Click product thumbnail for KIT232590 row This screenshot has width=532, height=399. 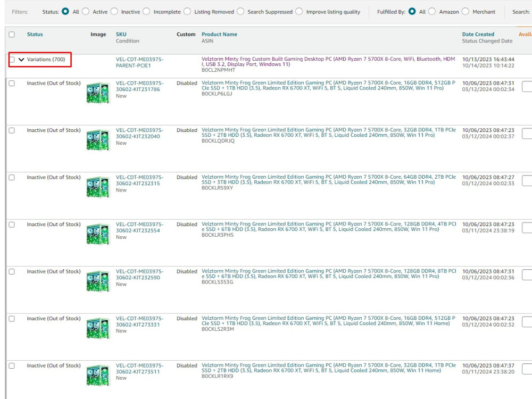(x=98, y=281)
